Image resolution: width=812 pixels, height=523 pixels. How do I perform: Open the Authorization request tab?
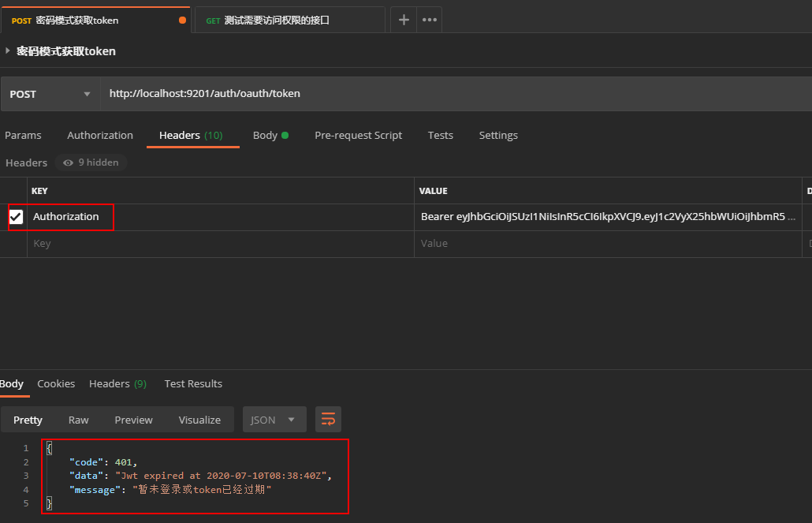(100, 135)
